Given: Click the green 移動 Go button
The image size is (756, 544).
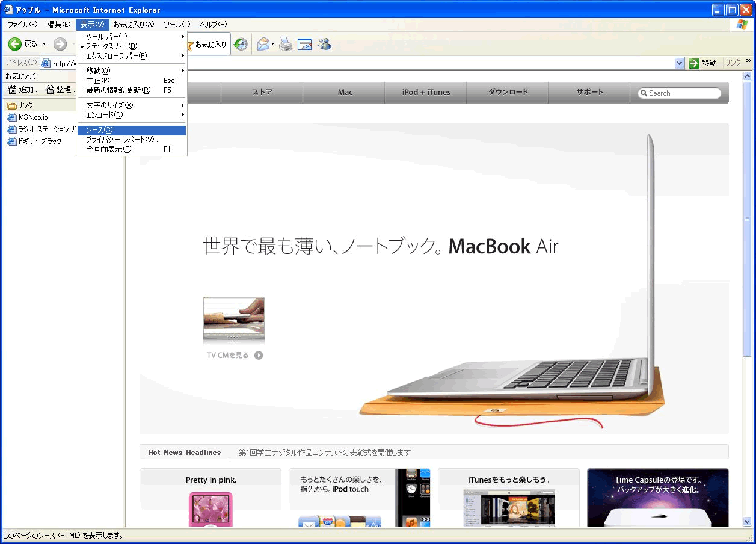Looking at the screenshot, I should [x=703, y=63].
